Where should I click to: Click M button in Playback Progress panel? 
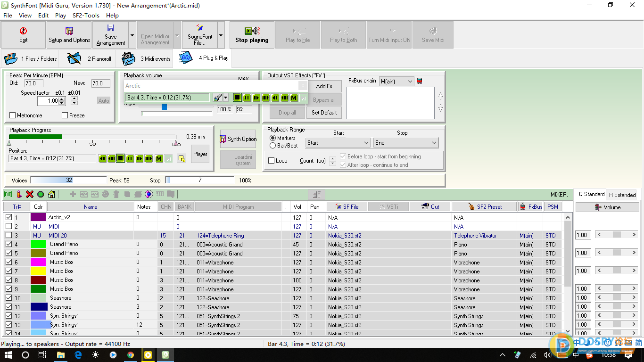pyautogui.click(x=159, y=158)
